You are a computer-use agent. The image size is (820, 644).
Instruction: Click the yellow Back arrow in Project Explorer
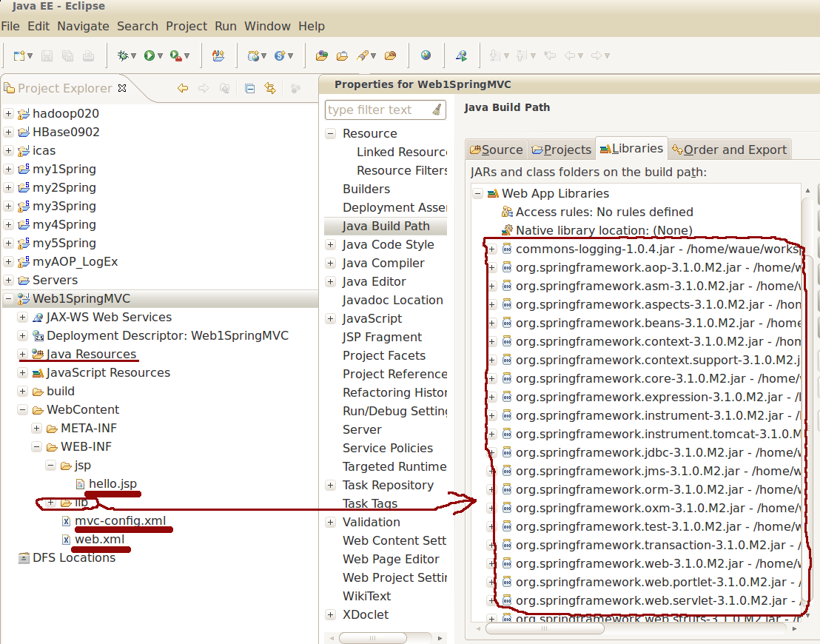click(x=183, y=88)
